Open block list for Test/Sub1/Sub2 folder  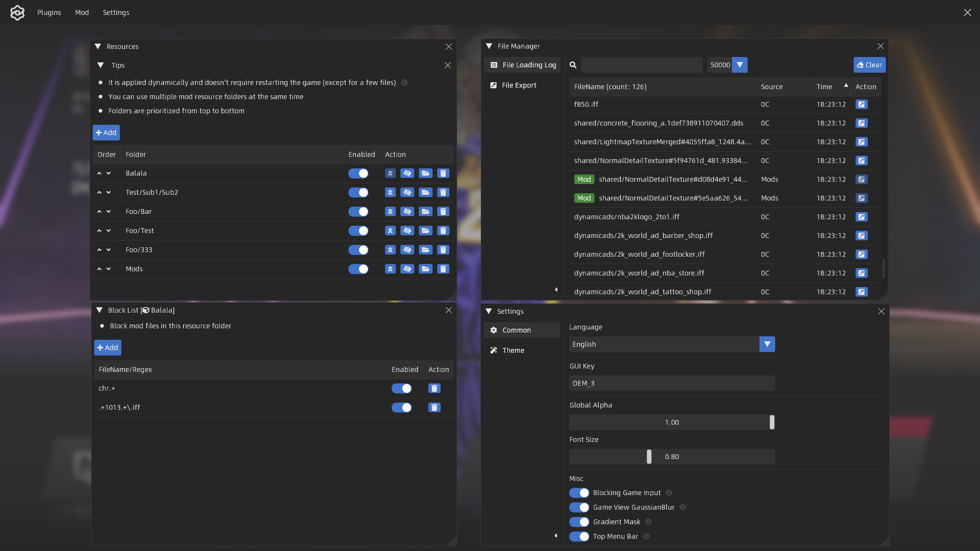[x=407, y=192]
